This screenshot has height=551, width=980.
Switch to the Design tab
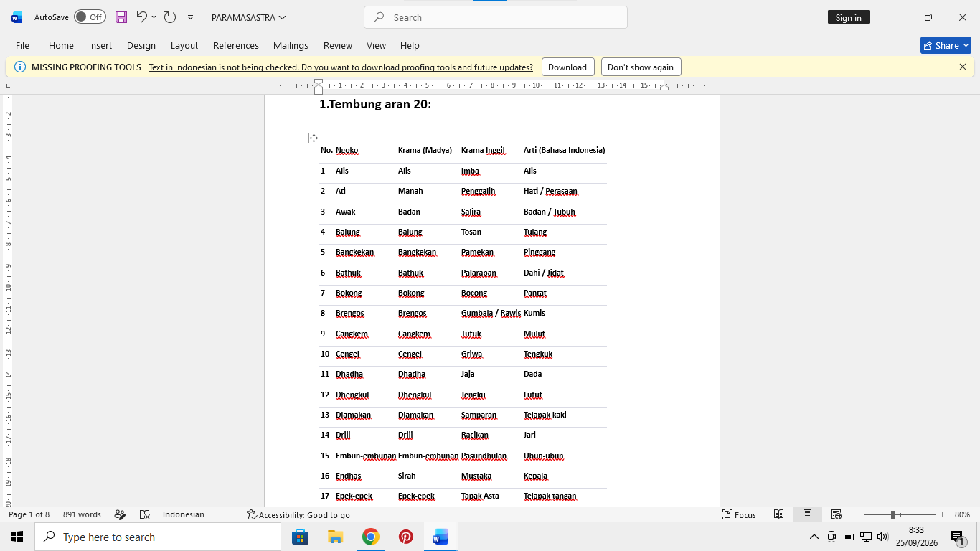click(x=141, y=45)
